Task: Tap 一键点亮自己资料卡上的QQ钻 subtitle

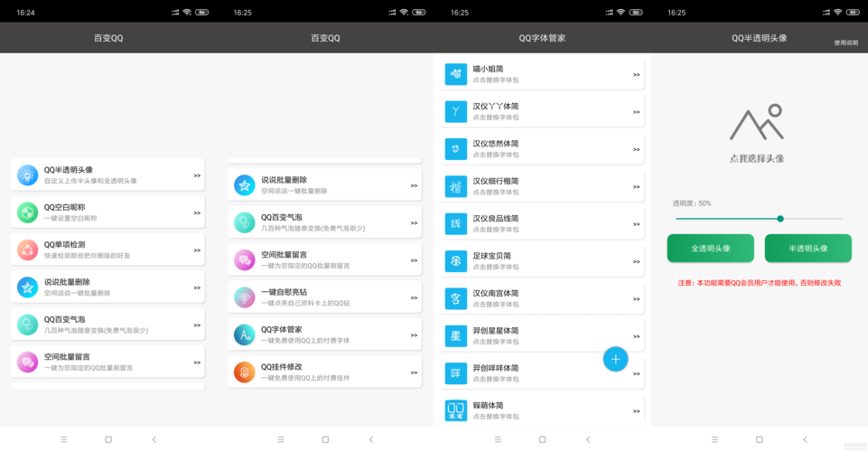Action: (305, 303)
